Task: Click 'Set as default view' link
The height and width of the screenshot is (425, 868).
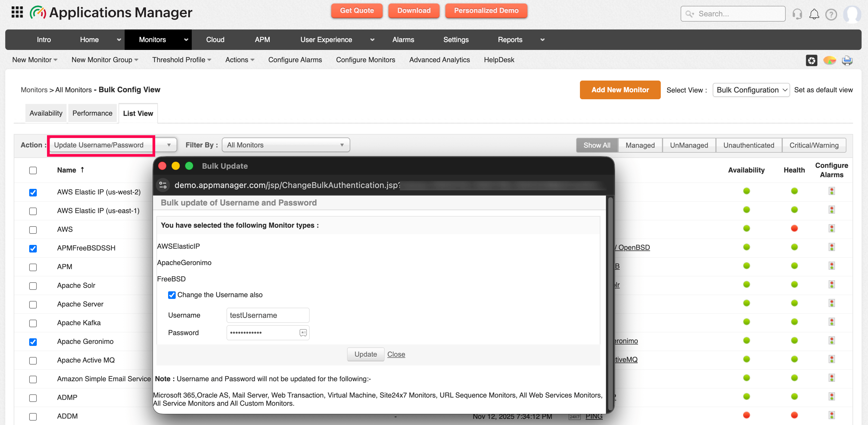Action: click(823, 90)
